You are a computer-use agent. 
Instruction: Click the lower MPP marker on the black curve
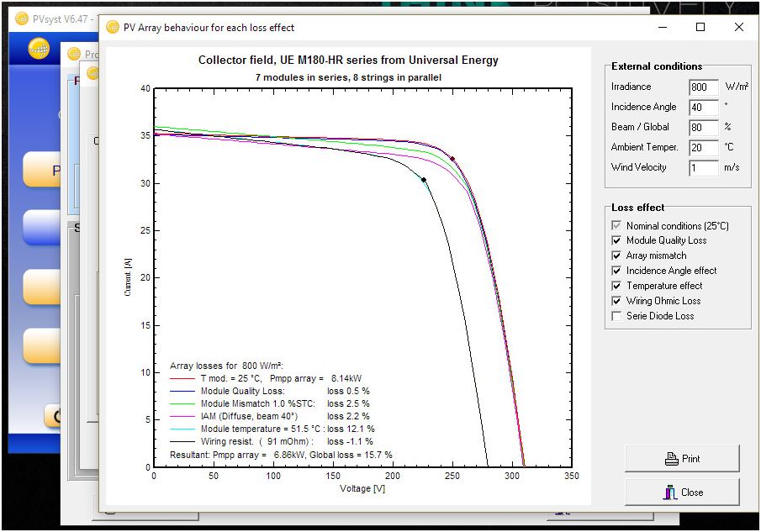pyautogui.click(x=424, y=180)
